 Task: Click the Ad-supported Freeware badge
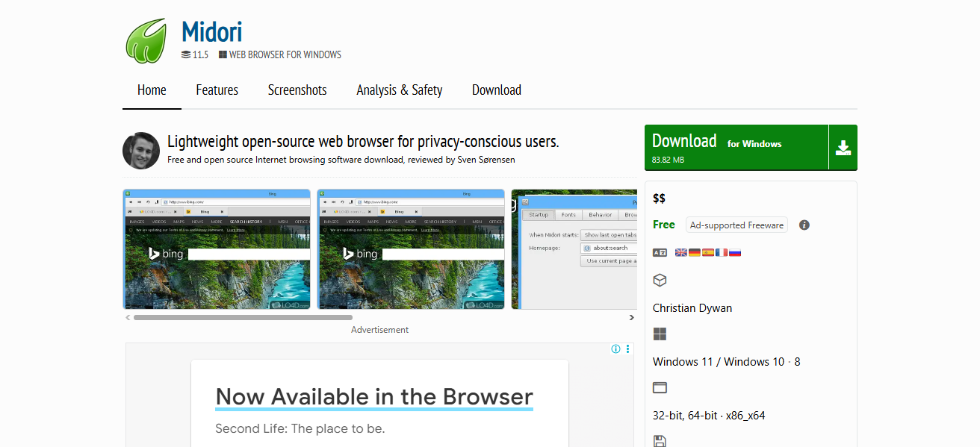click(x=736, y=225)
